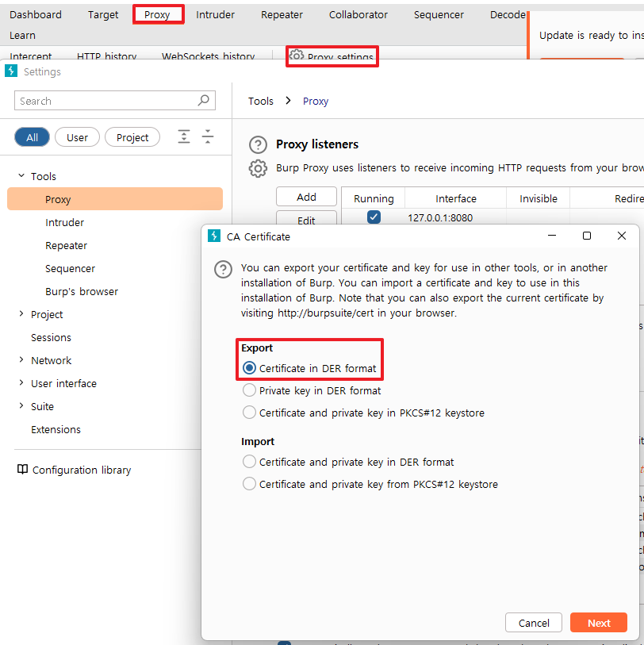Minimize the CA Certificate dialog

tap(552, 236)
